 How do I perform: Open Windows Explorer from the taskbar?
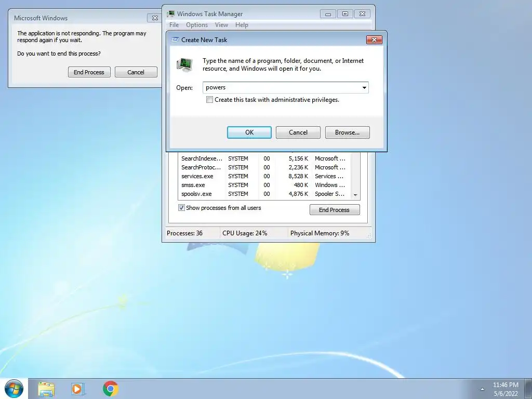(46, 389)
